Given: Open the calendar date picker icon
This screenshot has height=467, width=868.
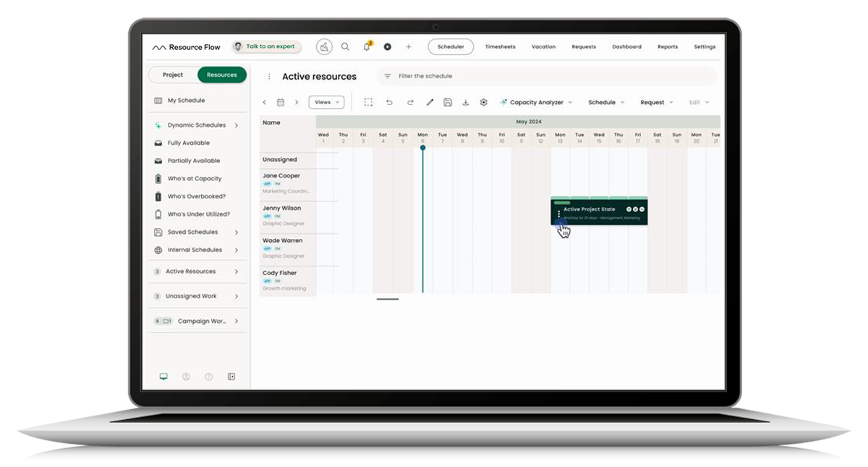Looking at the screenshot, I should coord(281,102).
